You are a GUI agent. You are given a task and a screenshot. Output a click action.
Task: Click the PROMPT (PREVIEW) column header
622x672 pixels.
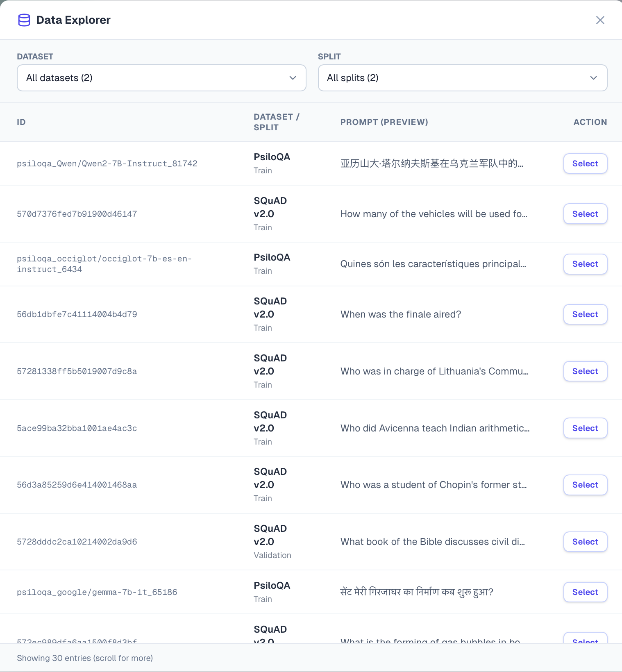click(384, 122)
